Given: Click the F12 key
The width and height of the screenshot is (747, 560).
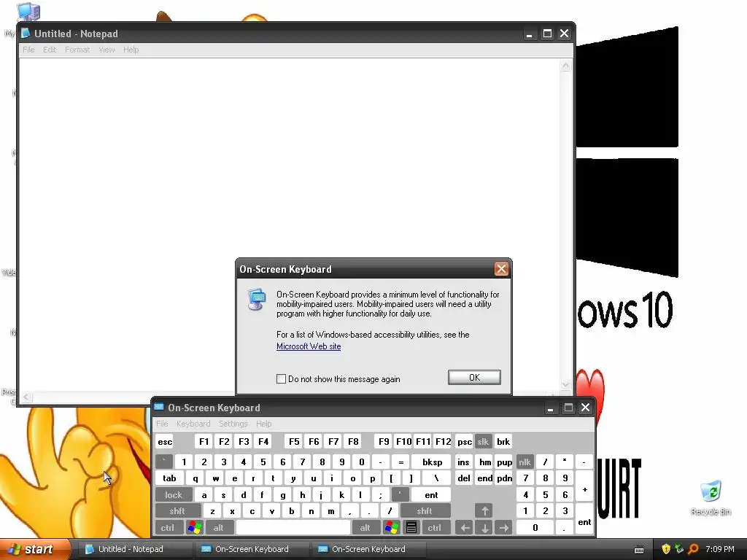Looking at the screenshot, I should (x=443, y=441).
